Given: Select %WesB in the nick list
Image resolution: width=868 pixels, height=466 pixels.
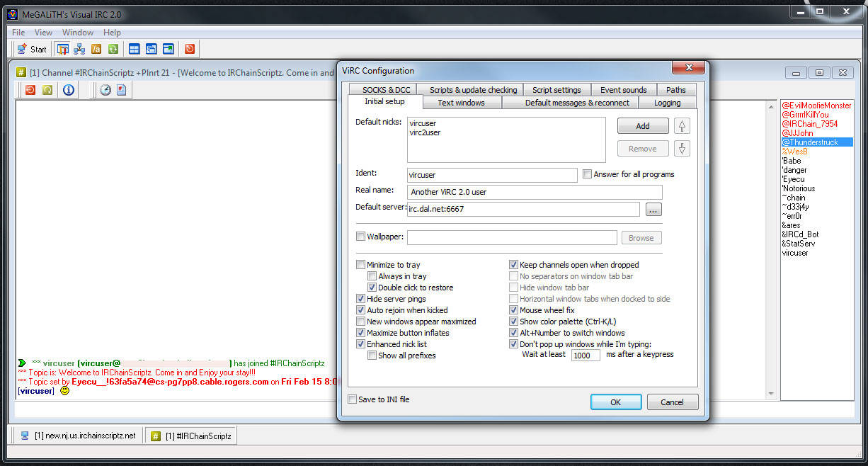Looking at the screenshot, I should pyautogui.click(x=794, y=152).
